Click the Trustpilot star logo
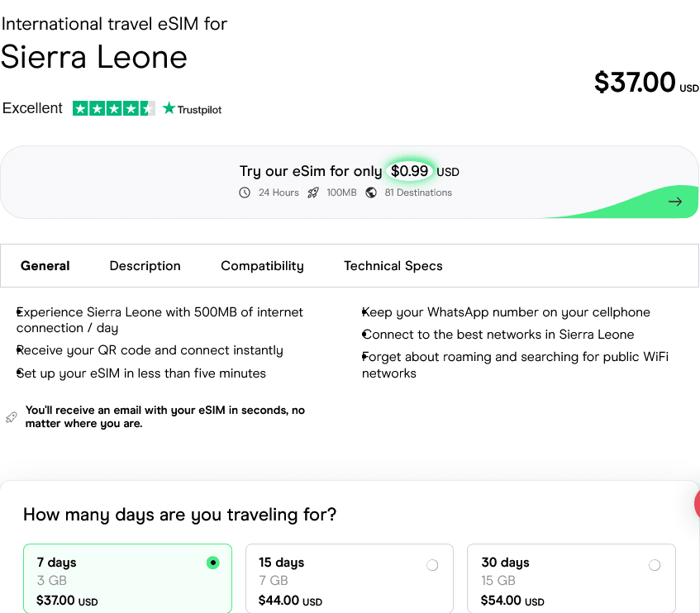This screenshot has height=613, width=700. pos(169,108)
